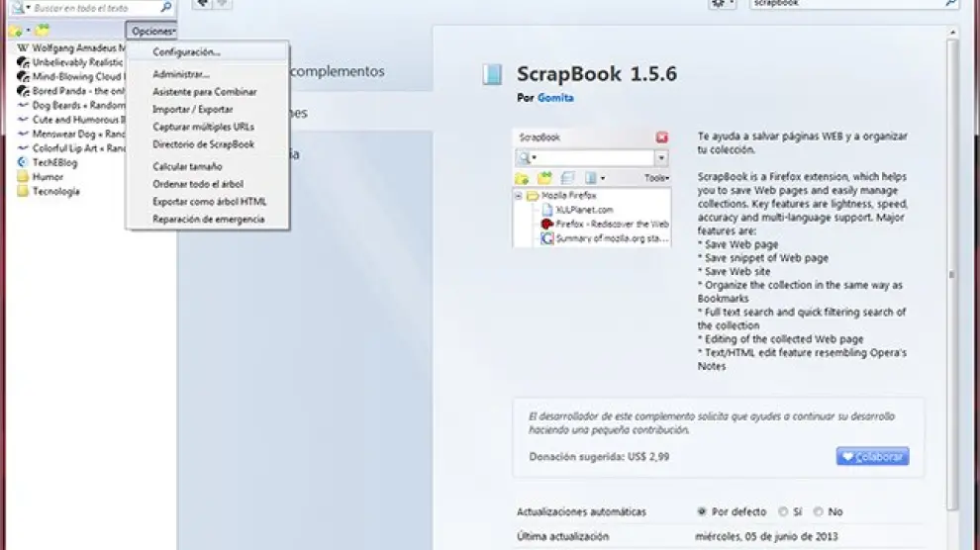
Task: Select 'Importar / Exportar' menu entry
Action: (x=193, y=110)
